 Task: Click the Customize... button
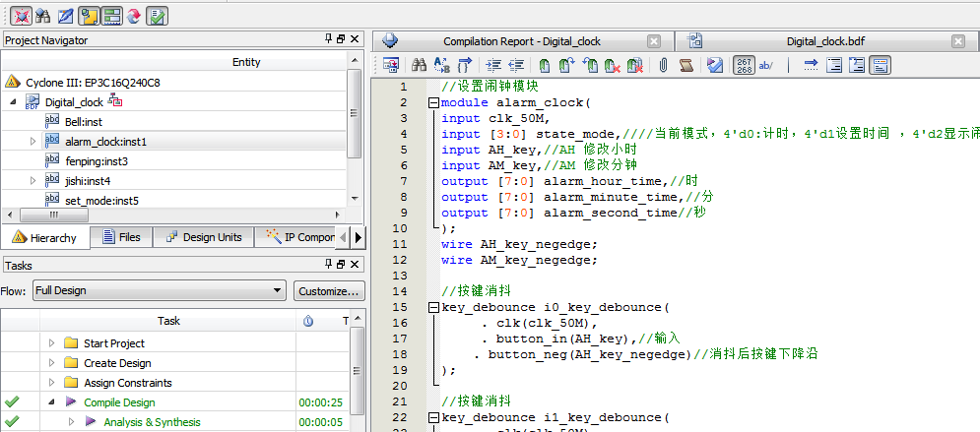(x=329, y=291)
